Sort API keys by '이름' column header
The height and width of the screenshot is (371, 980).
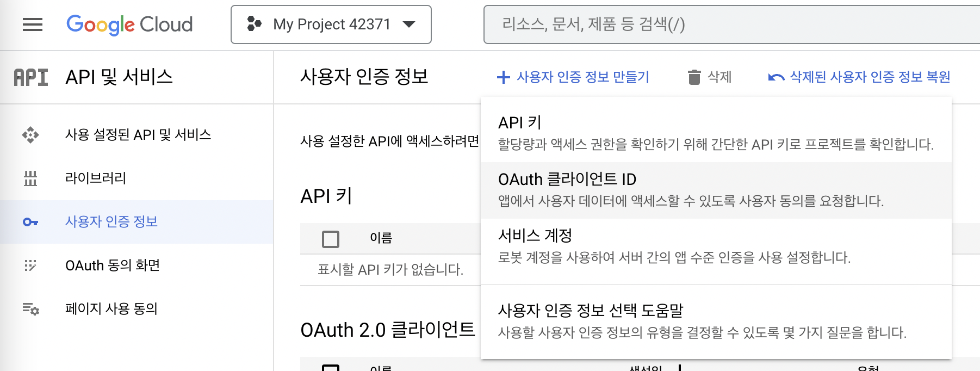click(381, 238)
